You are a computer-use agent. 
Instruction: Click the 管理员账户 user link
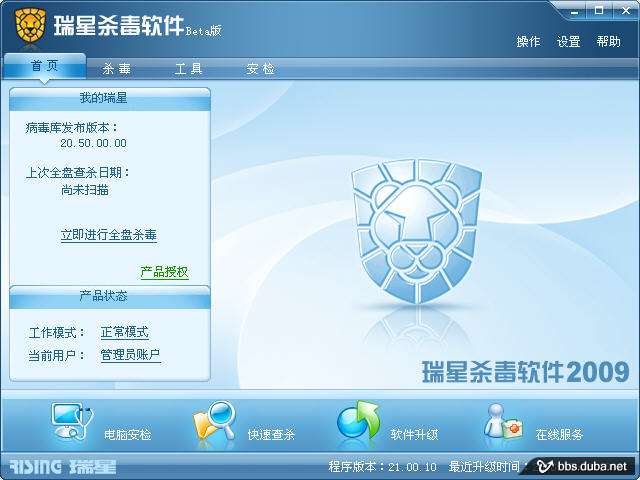[x=130, y=355]
